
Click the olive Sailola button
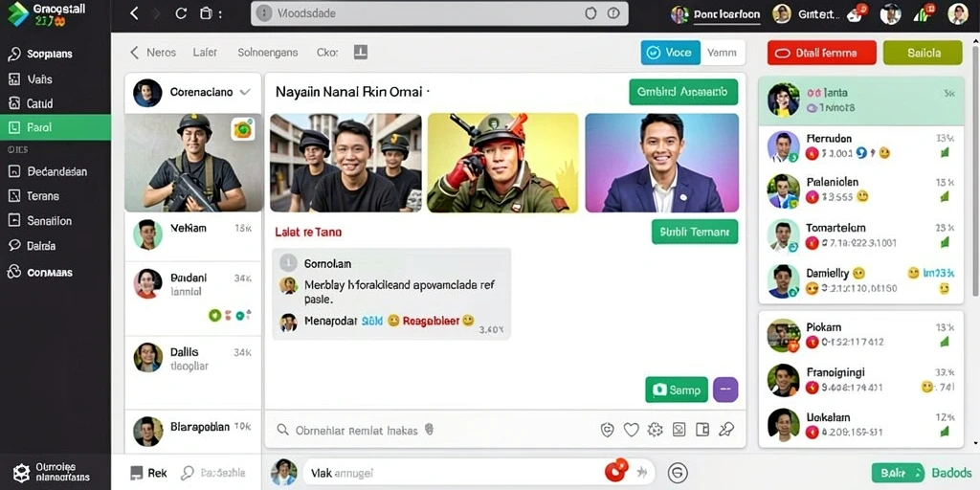point(923,54)
